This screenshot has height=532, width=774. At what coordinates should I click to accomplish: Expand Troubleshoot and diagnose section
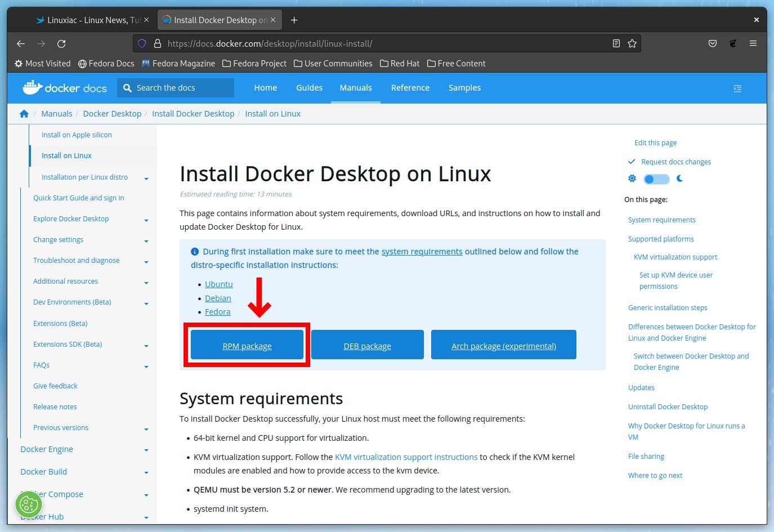point(146,262)
